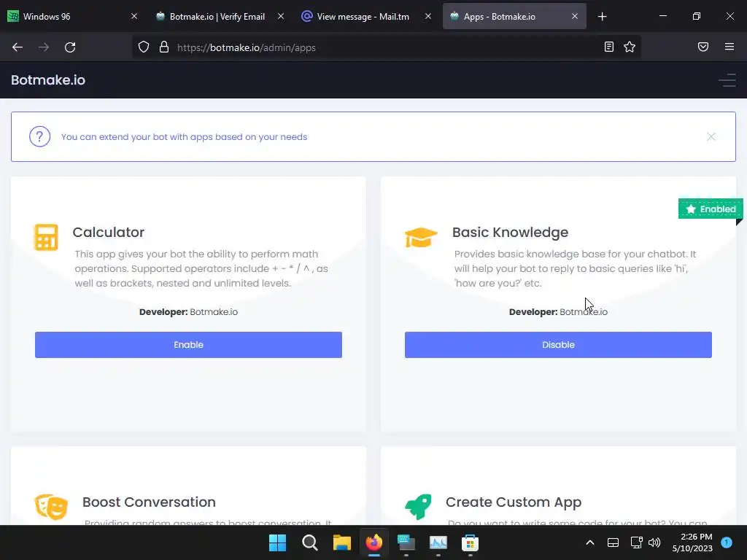Click the Firefox taskbar icon

pos(374,542)
